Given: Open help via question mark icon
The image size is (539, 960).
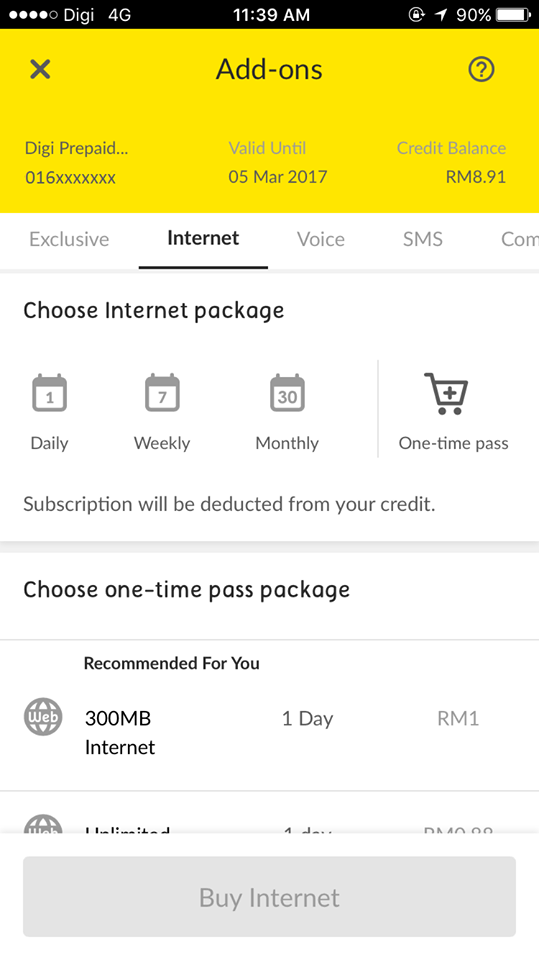Looking at the screenshot, I should 481,69.
